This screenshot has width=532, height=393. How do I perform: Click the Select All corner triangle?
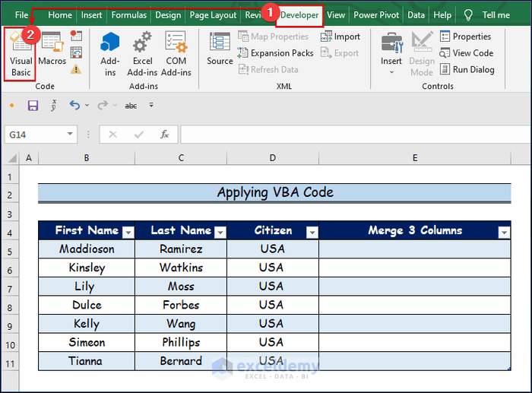[12, 158]
